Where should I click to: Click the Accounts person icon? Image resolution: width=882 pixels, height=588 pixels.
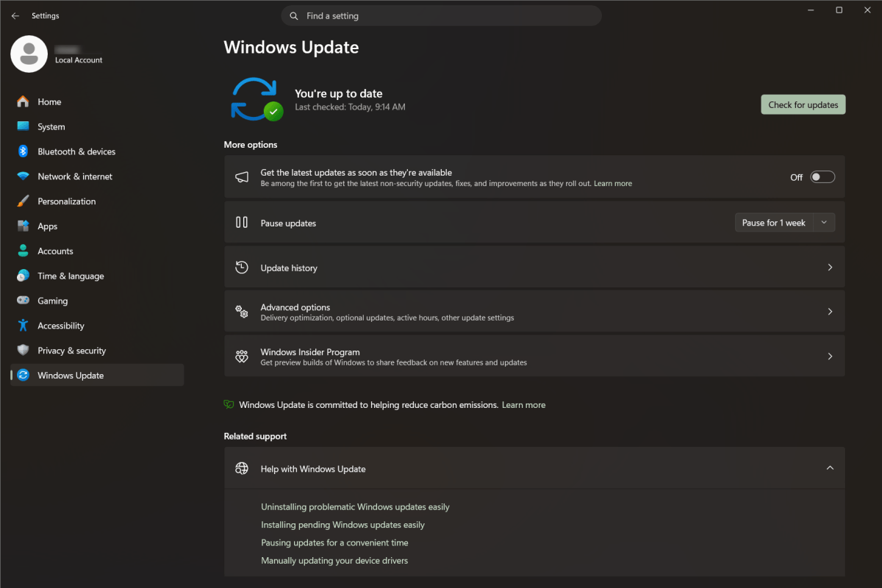[23, 251]
